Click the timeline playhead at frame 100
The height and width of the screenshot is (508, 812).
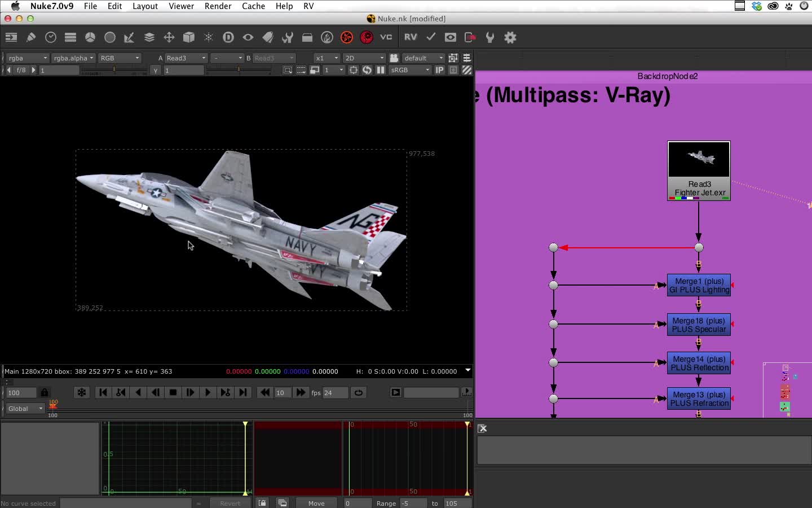tap(52, 405)
